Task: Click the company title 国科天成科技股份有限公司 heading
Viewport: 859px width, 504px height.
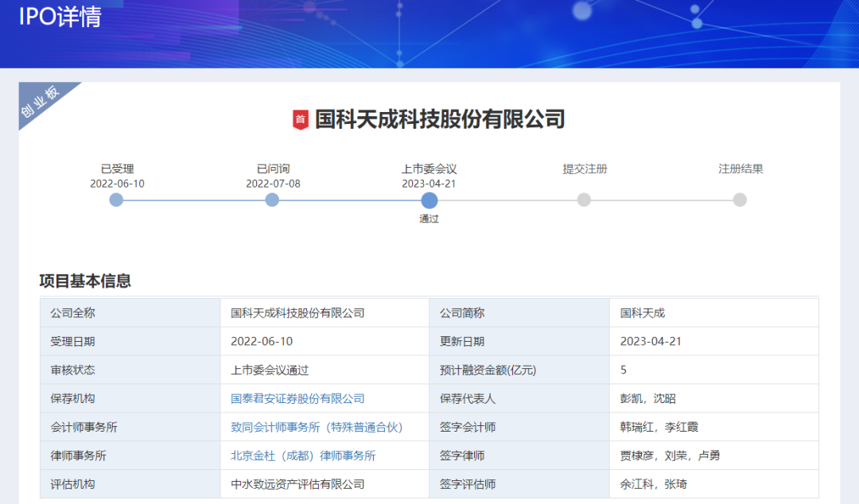Action: [x=440, y=119]
